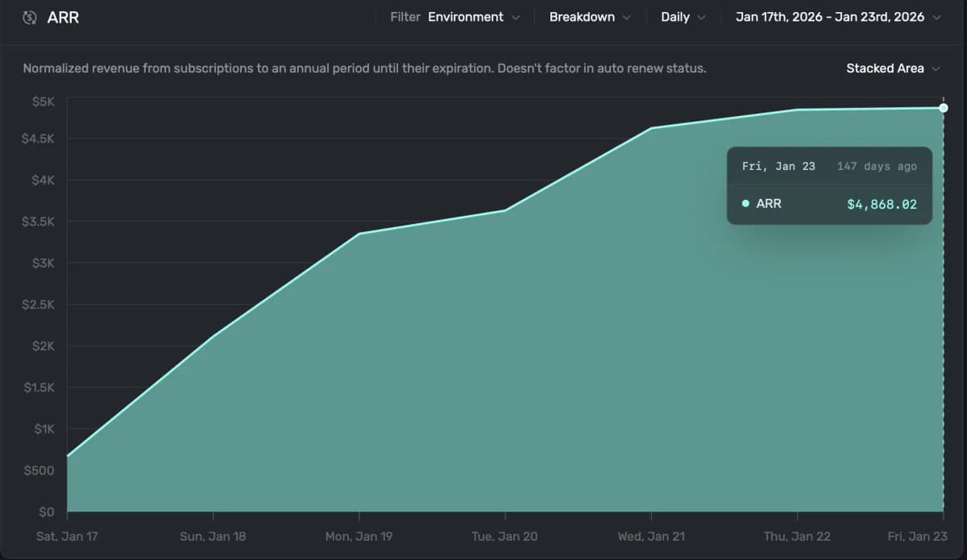Click the Filter label
Image resolution: width=967 pixels, height=560 pixels.
405,17
